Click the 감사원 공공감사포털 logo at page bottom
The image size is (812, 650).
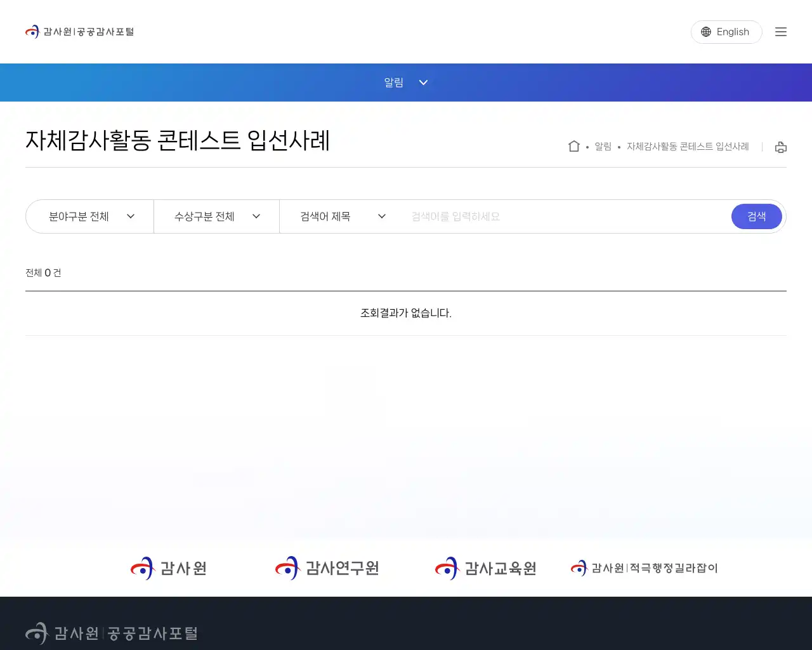click(112, 633)
